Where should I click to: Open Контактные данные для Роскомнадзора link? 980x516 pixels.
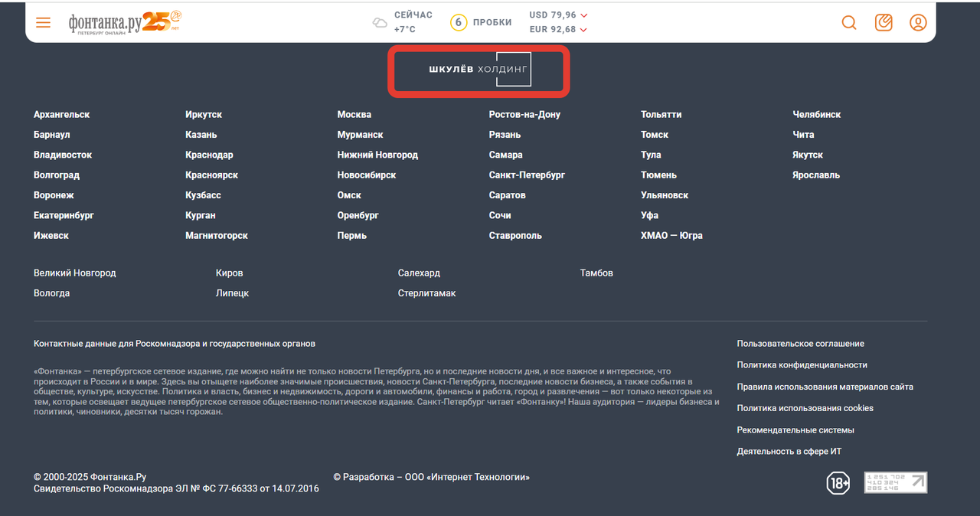[x=175, y=344]
